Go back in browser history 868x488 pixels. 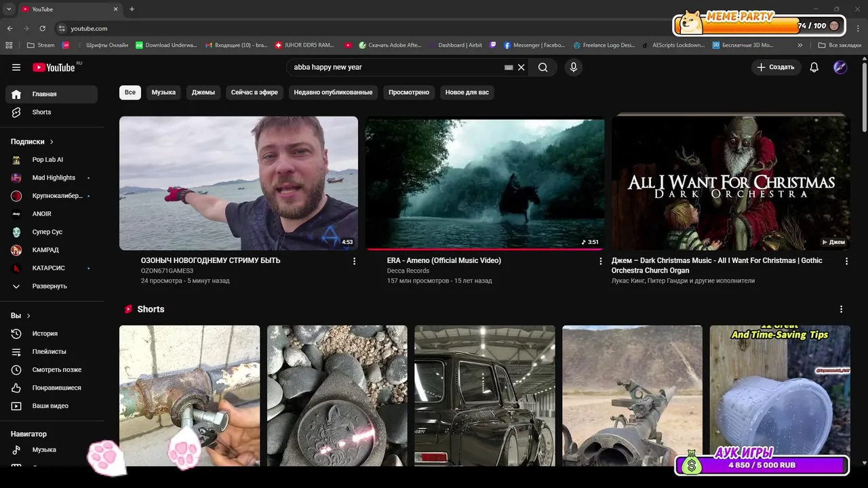tap(9, 28)
